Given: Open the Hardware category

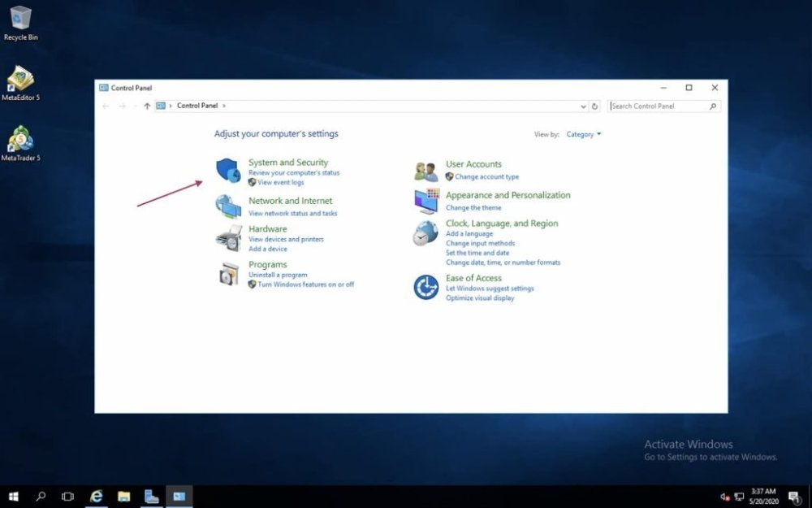Looking at the screenshot, I should point(267,228).
